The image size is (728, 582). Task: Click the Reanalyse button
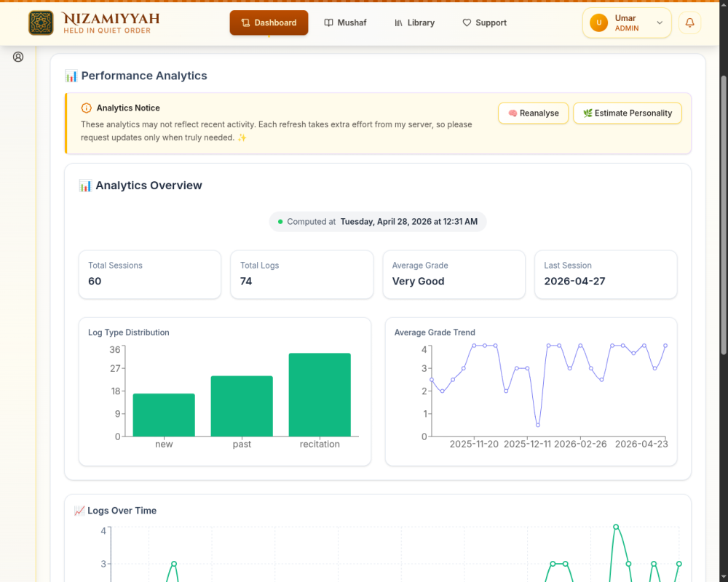[533, 113]
